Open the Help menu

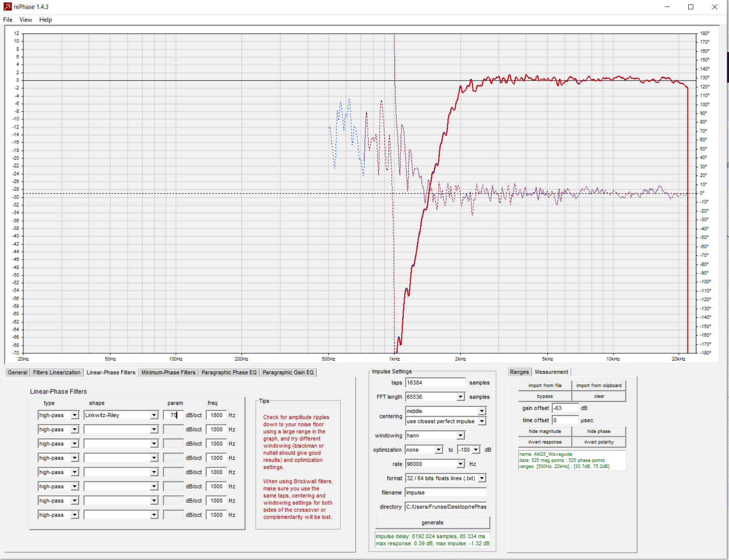pos(46,20)
